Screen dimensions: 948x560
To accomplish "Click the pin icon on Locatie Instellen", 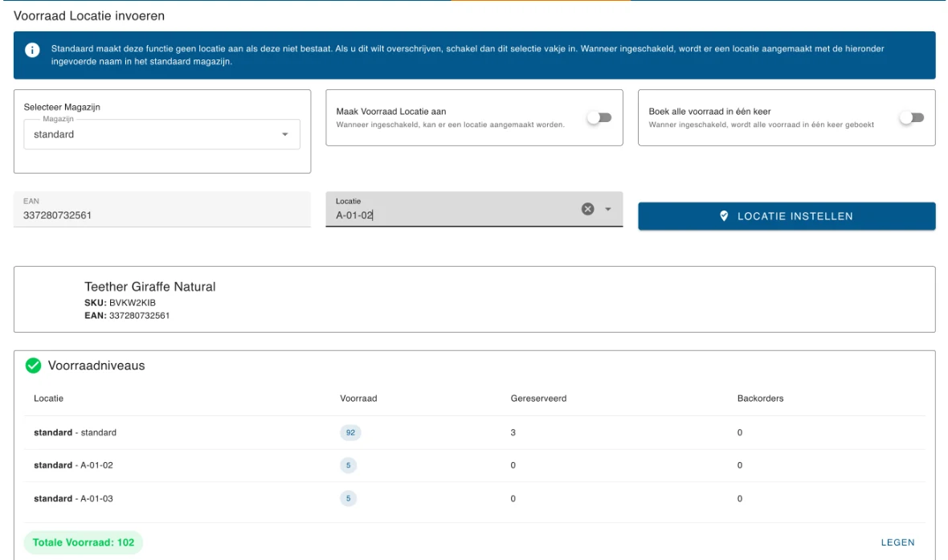I will pos(724,216).
